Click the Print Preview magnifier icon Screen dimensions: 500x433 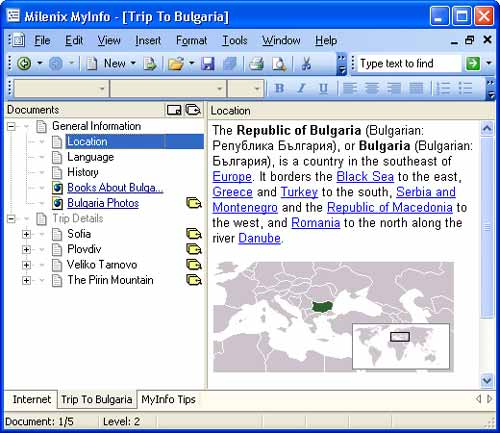tap(279, 63)
